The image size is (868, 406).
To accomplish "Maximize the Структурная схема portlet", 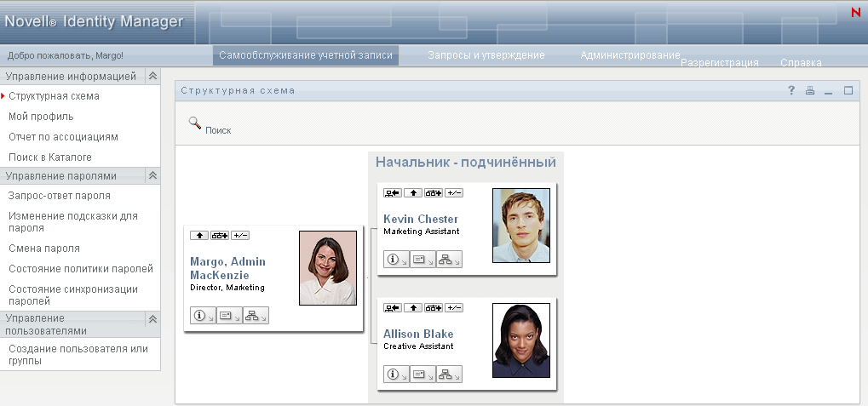I will click(x=848, y=90).
